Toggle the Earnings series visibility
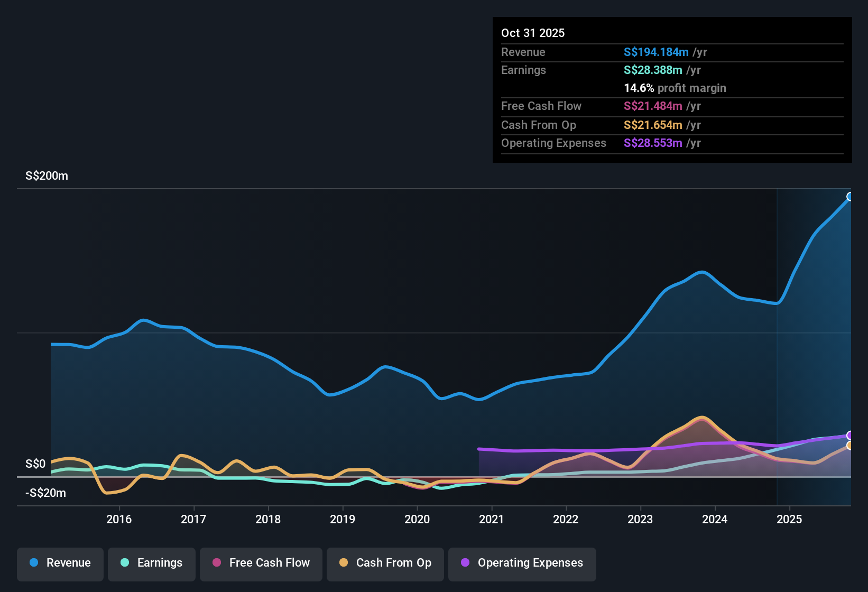Viewport: 868px width, 592px height. (152, 563)
